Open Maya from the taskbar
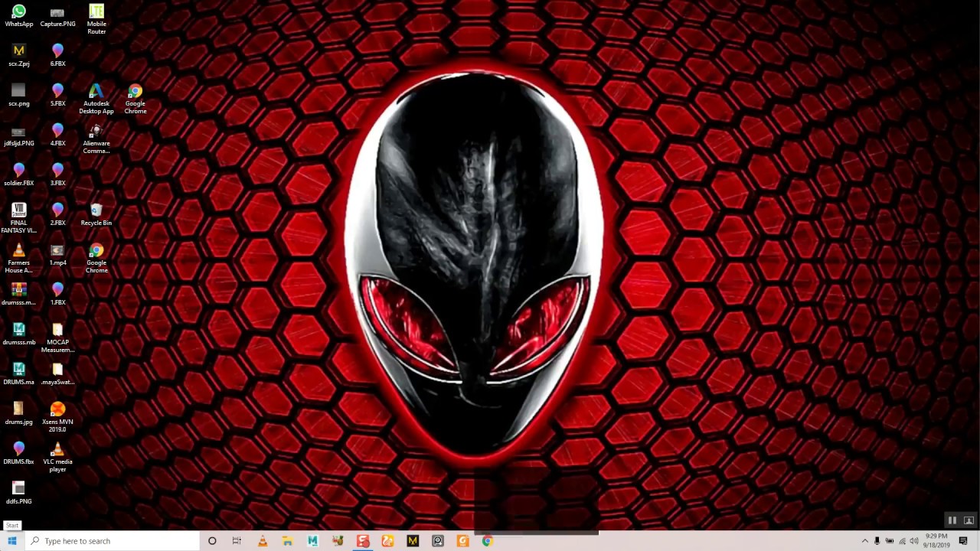 point(312,541)
